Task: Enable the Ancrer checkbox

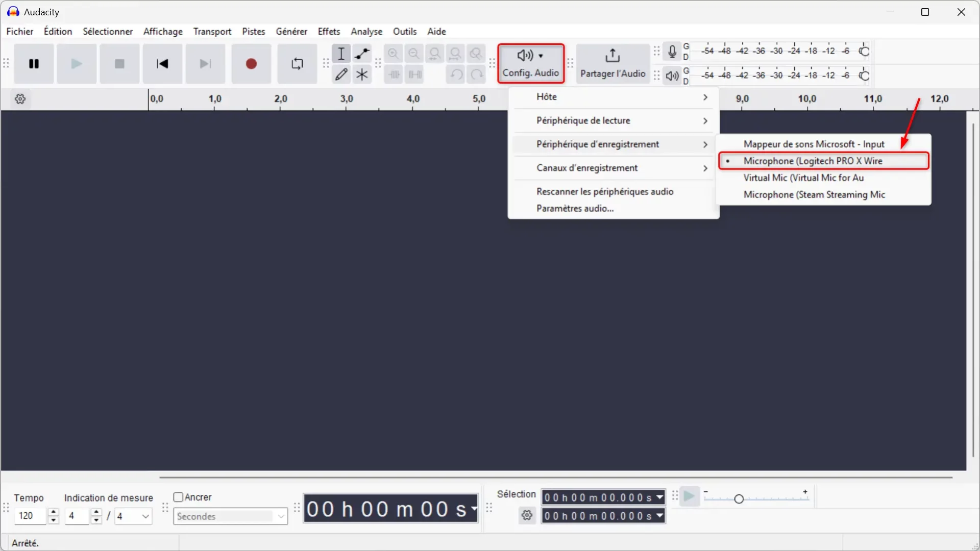Action: pos(178,497)
